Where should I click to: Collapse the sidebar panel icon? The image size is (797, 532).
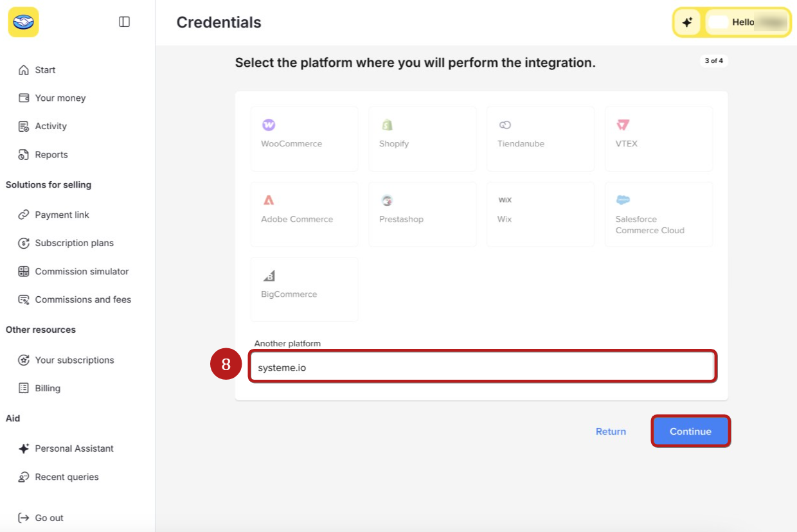click(125, 22)
